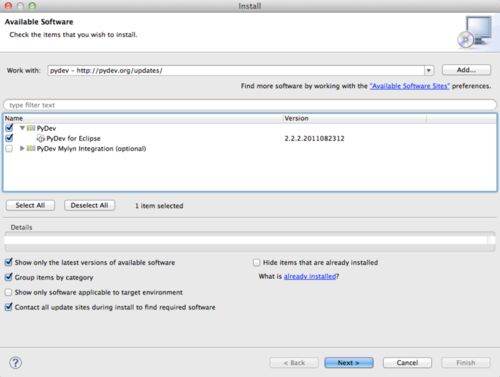
Task: Uncheck the PyDev category checkbox
Action: [x=9, y=128]
